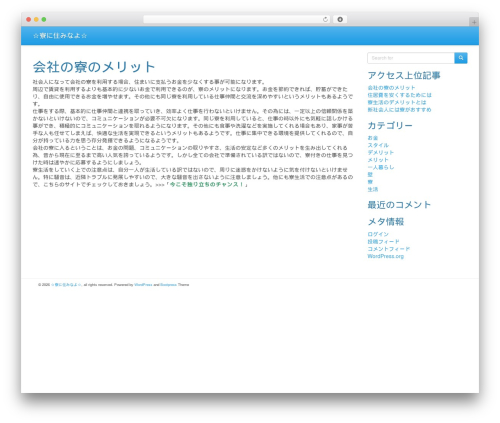Close the browser window with red button
500x423 pixels.
(29, 19)
